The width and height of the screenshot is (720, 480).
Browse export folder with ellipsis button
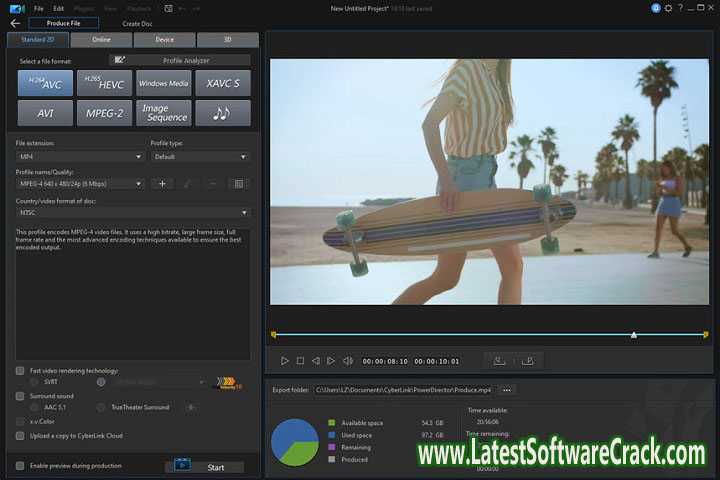click(507, 390)
